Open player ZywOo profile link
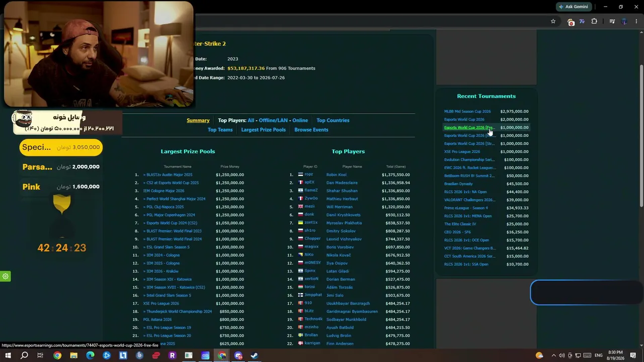Viewport: 644px width, 362px height. tap(311, 199)
